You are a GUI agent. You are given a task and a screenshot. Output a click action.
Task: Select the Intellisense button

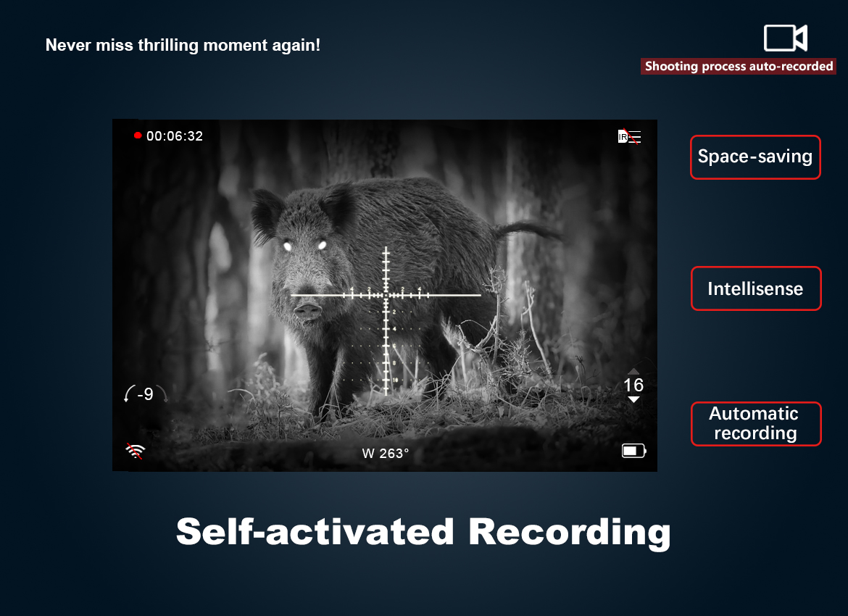[x=756, y=288]
